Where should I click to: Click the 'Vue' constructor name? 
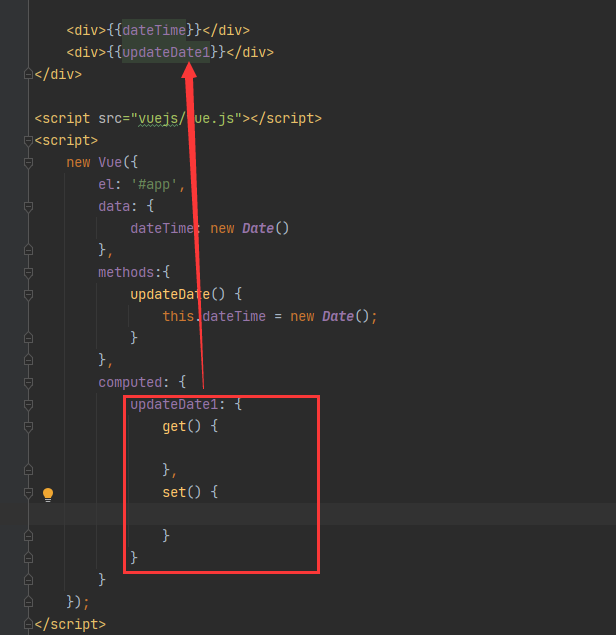[110, 162]
